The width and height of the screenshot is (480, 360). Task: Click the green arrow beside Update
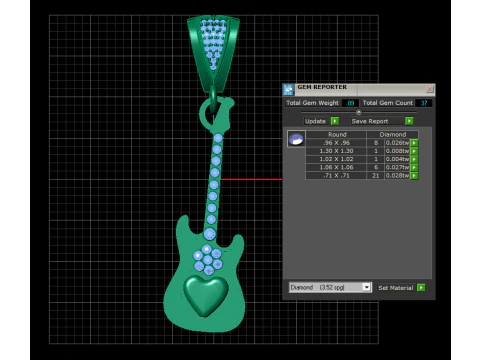(335, 121)
